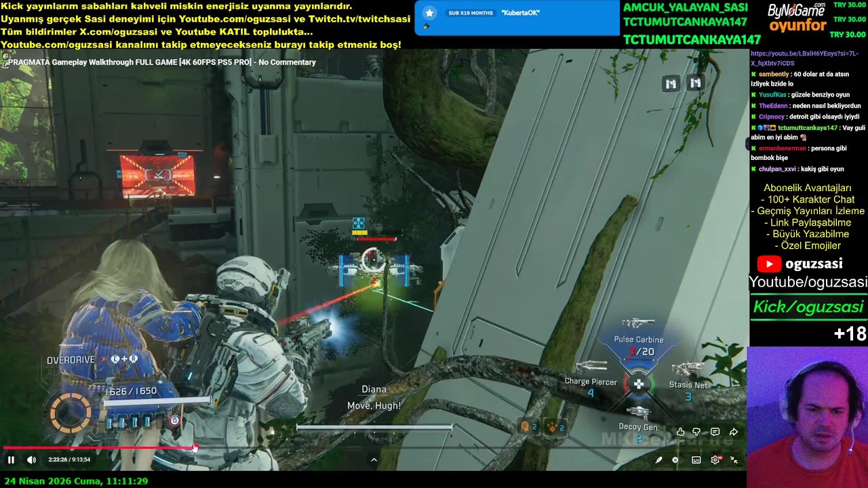Screen dimensions: 868x488
Task: Toggle subtitles with the captions icon
Action: [x=696, y=460]
